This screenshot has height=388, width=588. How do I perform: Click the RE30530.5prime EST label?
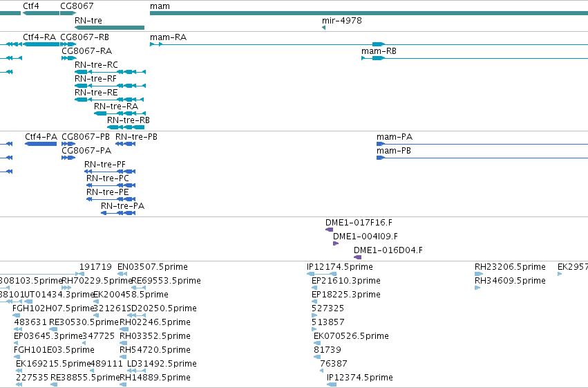click(x=84, y=322)
